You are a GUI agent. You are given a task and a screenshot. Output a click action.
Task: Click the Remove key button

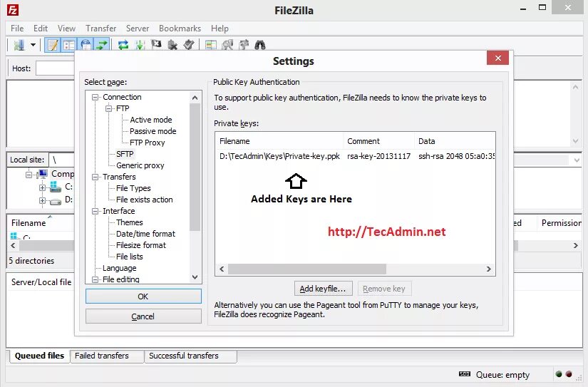[x=384, y=289]
